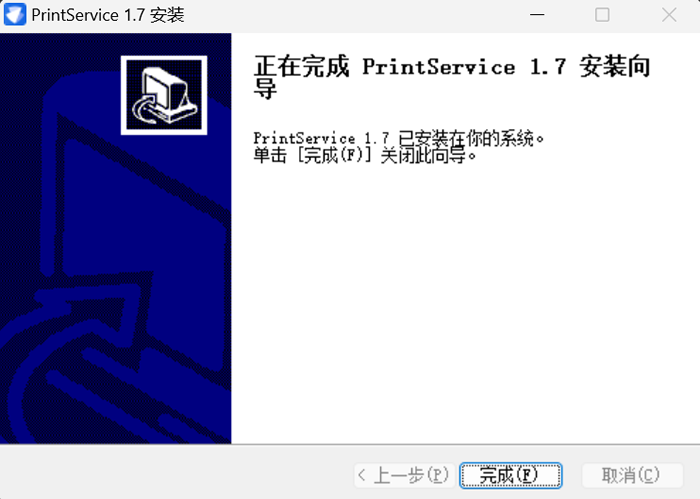The height and width of the screenshot is (499, 700).
Task: Click the empty white area under the instructions
Action: pos(464,304)
